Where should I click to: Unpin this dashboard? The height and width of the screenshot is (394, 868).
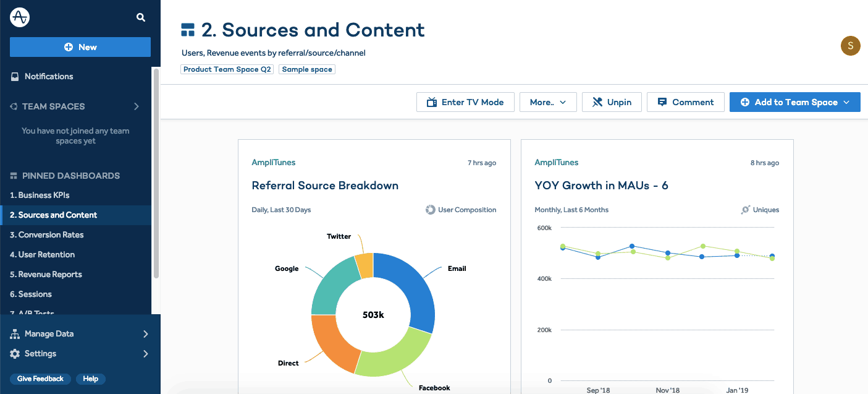tap(612, 103)
